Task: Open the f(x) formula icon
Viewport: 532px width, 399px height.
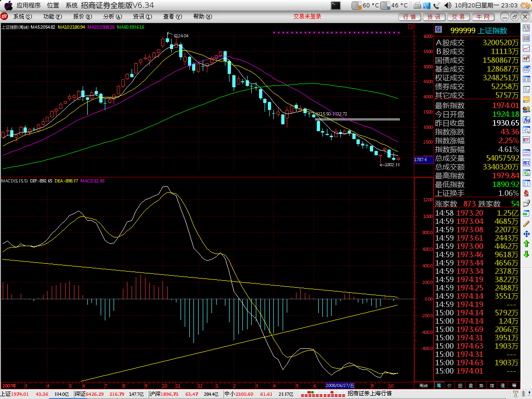Action: 526,120
